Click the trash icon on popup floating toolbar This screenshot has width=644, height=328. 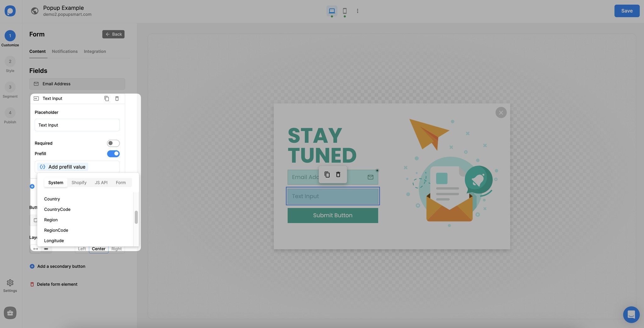tap(338, 174)
